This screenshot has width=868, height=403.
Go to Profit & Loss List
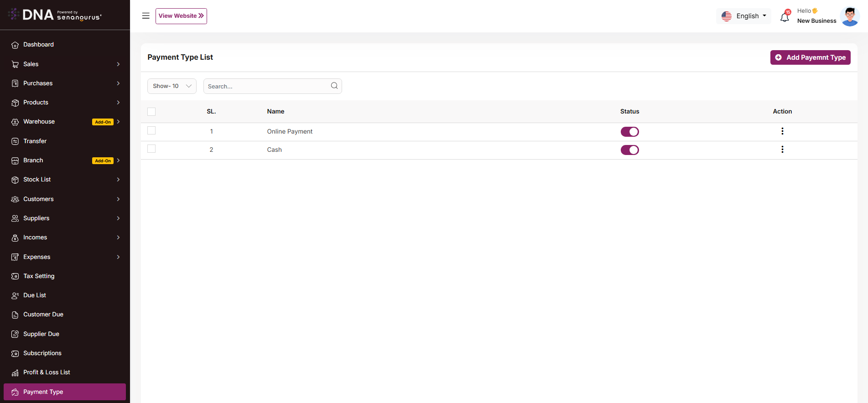pyautogui.click(x=47, y=372)
